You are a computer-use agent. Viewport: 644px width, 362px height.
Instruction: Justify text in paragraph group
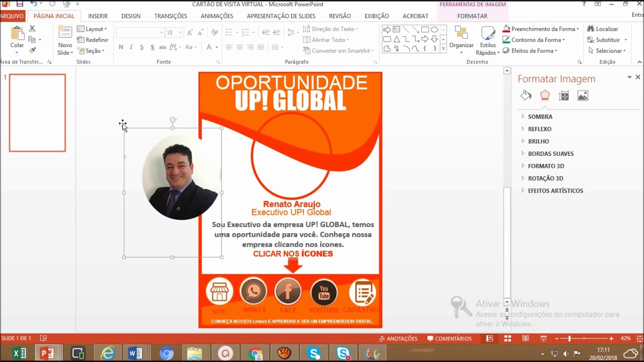pos(261,47)
